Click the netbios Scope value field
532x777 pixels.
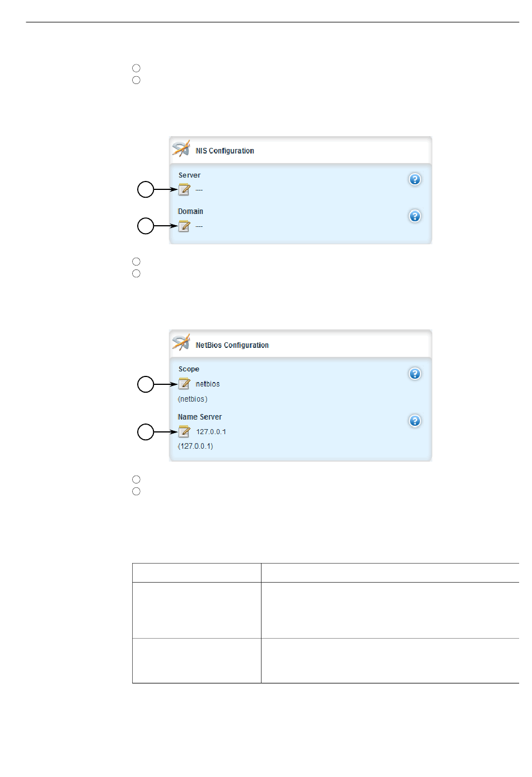(x=208, y=384)
